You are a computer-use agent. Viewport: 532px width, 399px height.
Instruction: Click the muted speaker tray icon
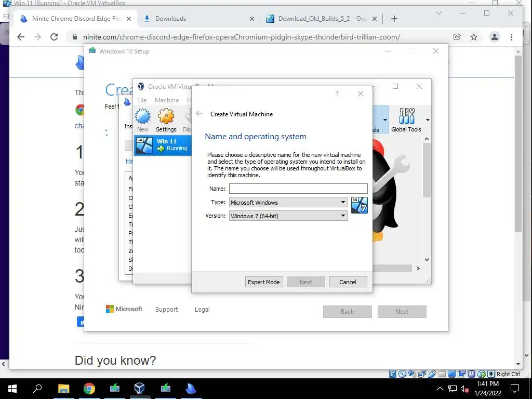[464, 389]
